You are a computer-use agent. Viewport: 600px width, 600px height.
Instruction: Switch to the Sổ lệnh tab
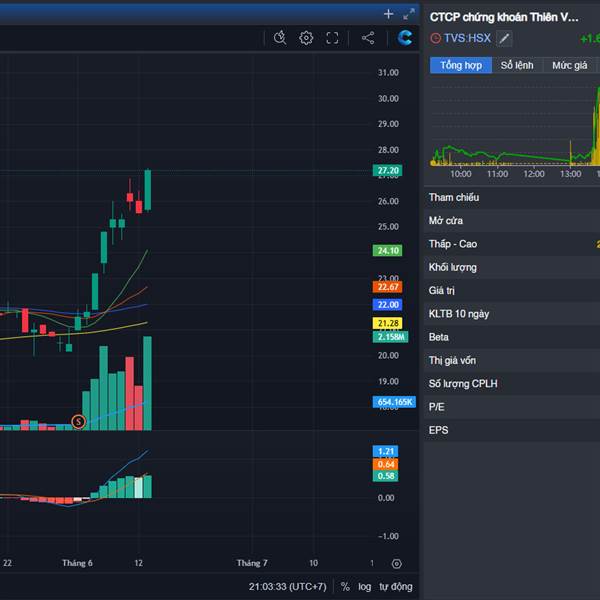click(517, 65)
